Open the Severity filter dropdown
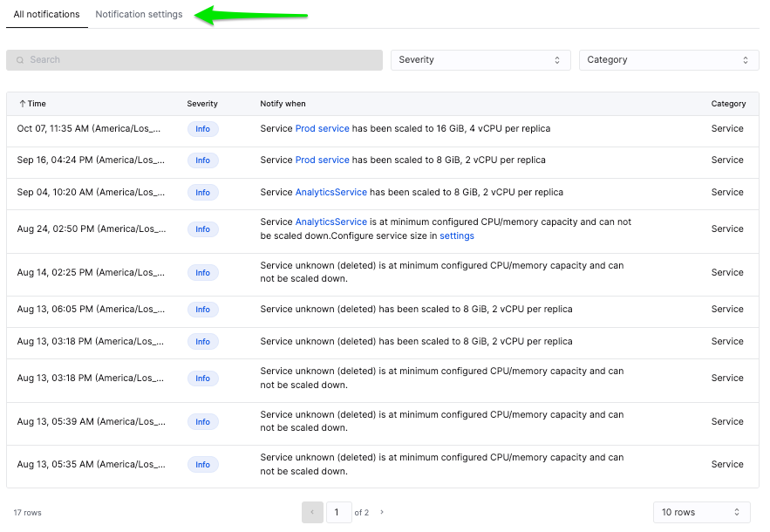This screenshot has height=532, width=770. (x=480, y=59)
